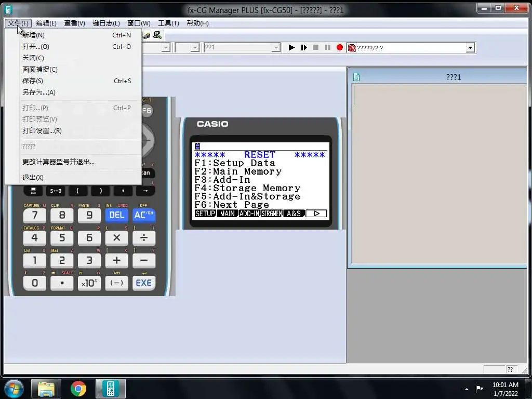
Task: Click the document icon in ???1 window title
Action: pos(356,77)
